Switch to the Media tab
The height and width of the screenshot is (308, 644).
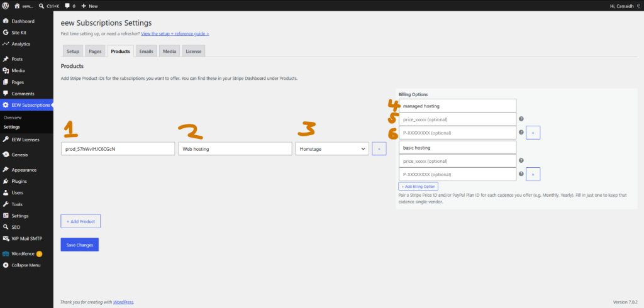(x=169, y=52)
